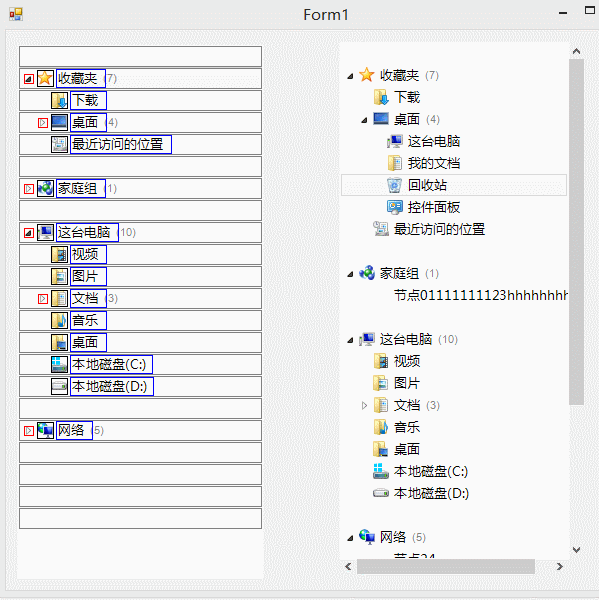The height and width of the screenshot is (600, 599).
Task: Click the 本地磁盘(D:) blue box in the left panel
Action: tap(112, 386)
